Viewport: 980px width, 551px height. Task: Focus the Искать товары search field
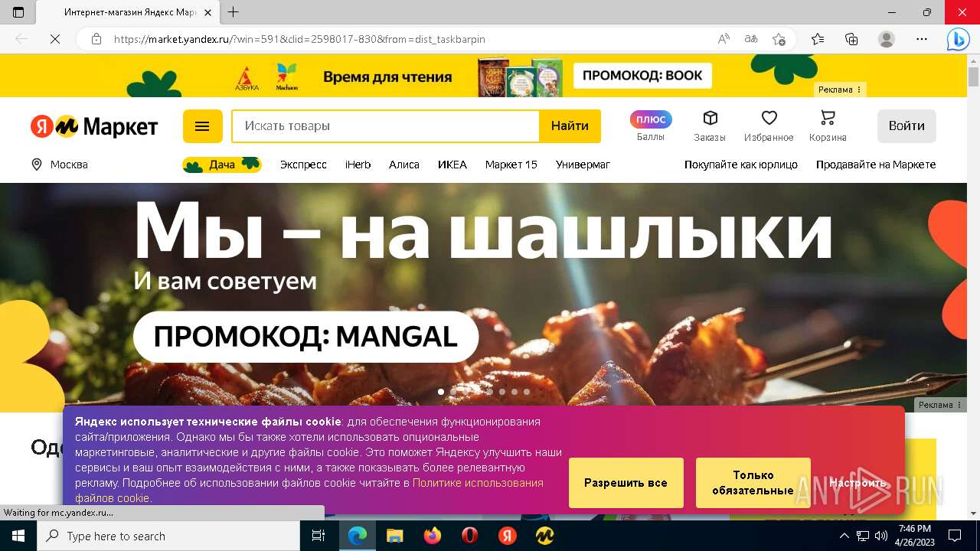[386, 126]
